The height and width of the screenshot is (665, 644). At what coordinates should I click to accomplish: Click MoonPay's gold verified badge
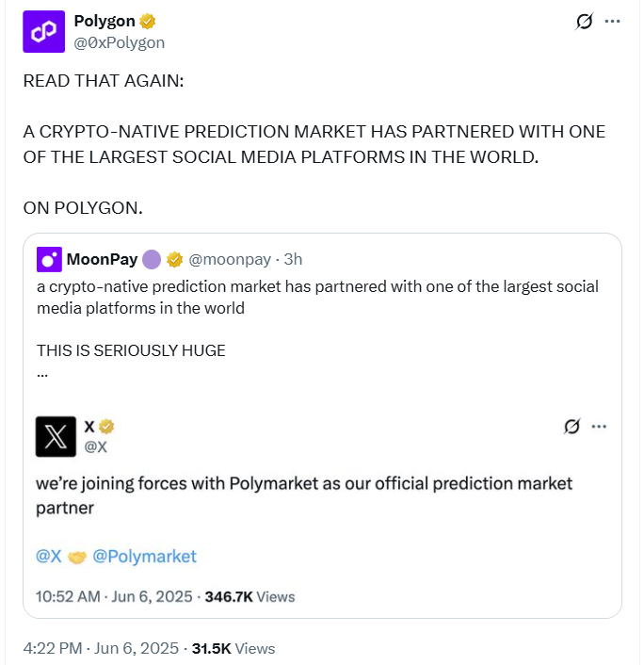coord(174,259)
